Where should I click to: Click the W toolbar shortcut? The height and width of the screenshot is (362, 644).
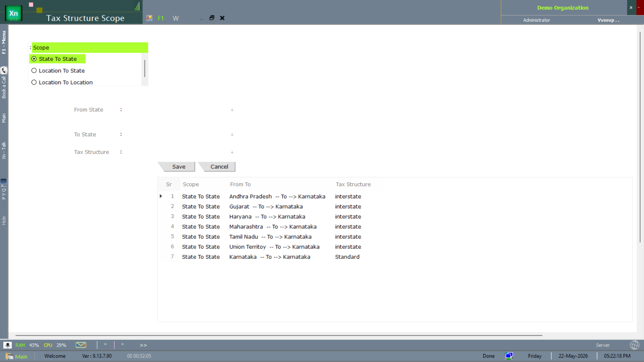tap(176, 18)
